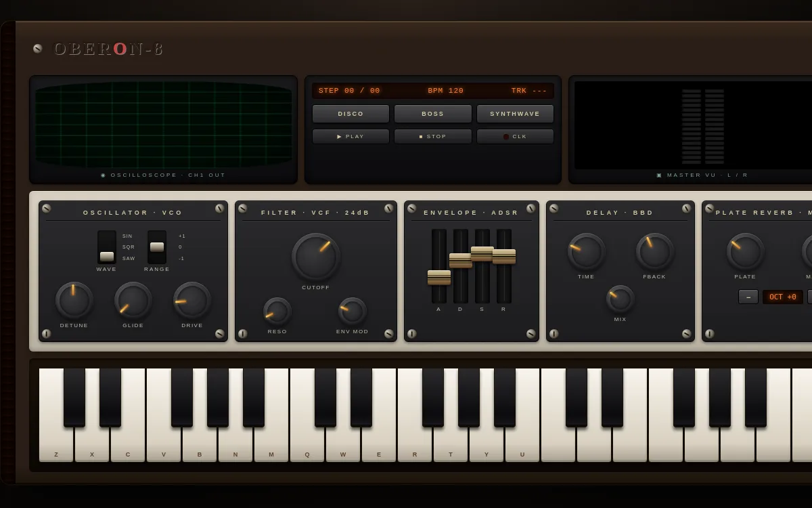Play the black key between Q and W

click(325, 398)
